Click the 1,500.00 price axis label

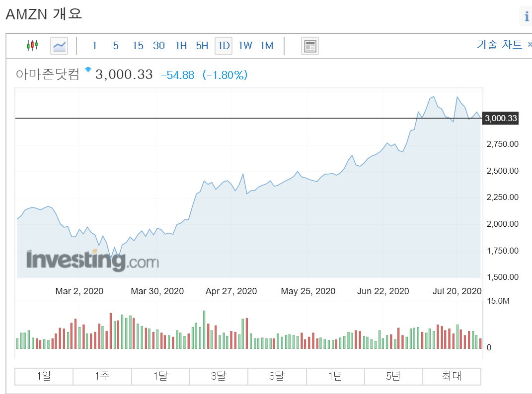click(x=503, y=277)
